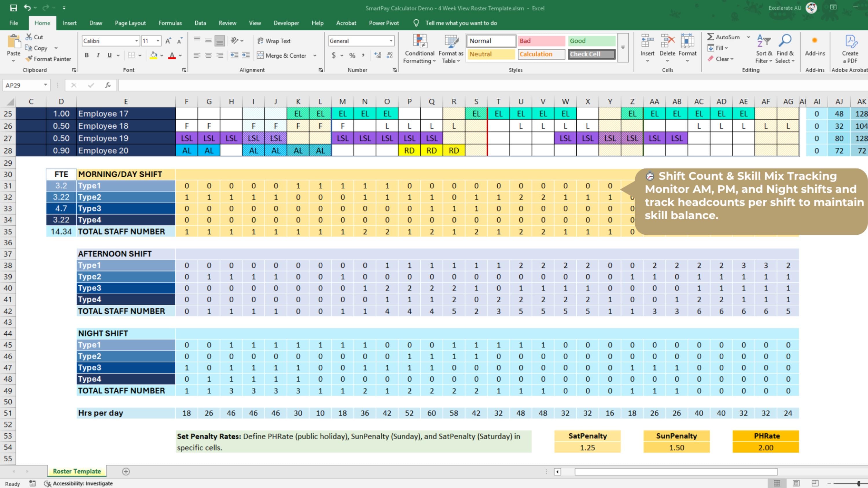Image resolution: width=868 pixels, height=488 pixels.
Task: Open Sort & Filter options
Action: [x=763, y=48]
